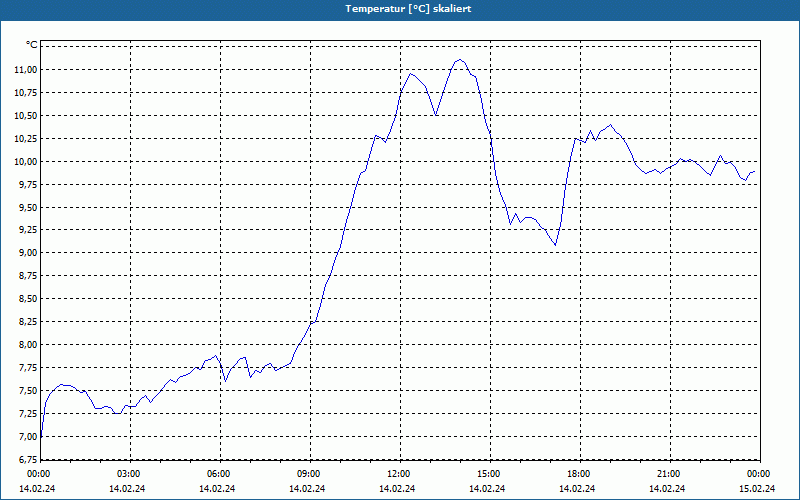Image resolution: width=800 pixels, height=500 pixels.
Task: Click the 15.02.24 date label
Action: pyautogui.click(x=757, y=488)
